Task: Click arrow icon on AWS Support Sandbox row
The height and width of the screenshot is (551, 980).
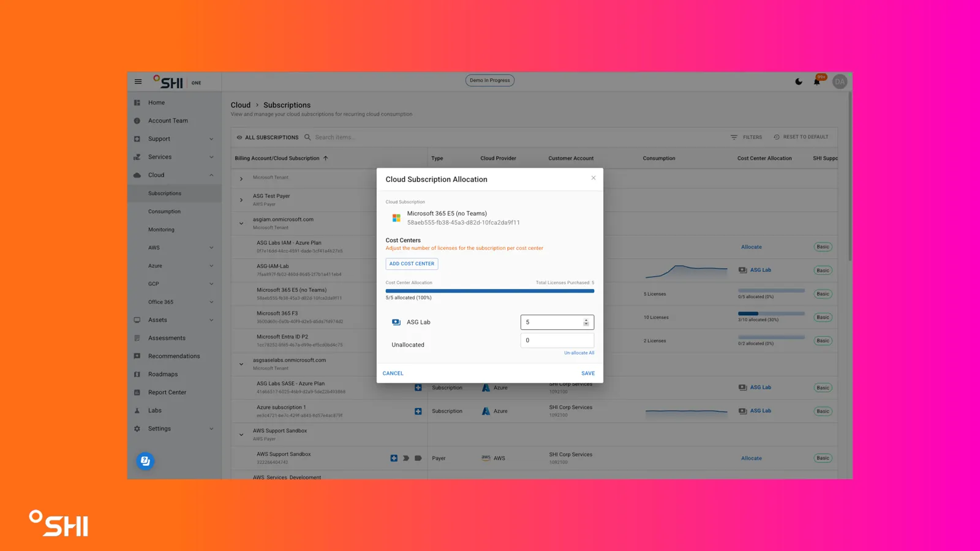Action: click(x=406, y=458)
